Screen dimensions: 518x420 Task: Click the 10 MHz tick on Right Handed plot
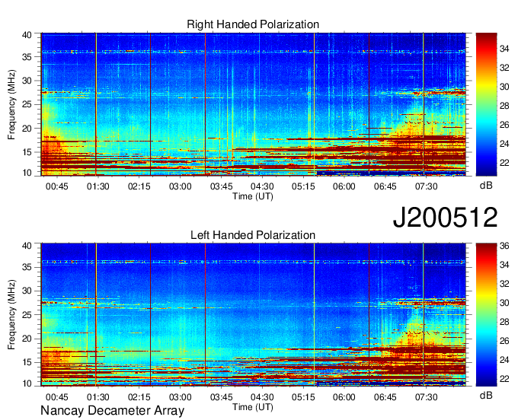[x=27, y=173]
